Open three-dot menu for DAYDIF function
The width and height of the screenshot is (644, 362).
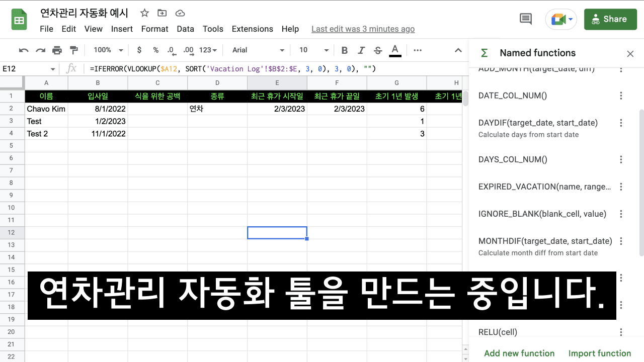point(621,123)
